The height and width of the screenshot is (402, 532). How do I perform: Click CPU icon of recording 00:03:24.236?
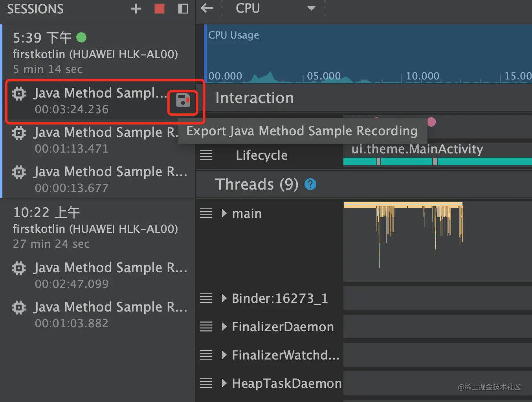point(19,93)
